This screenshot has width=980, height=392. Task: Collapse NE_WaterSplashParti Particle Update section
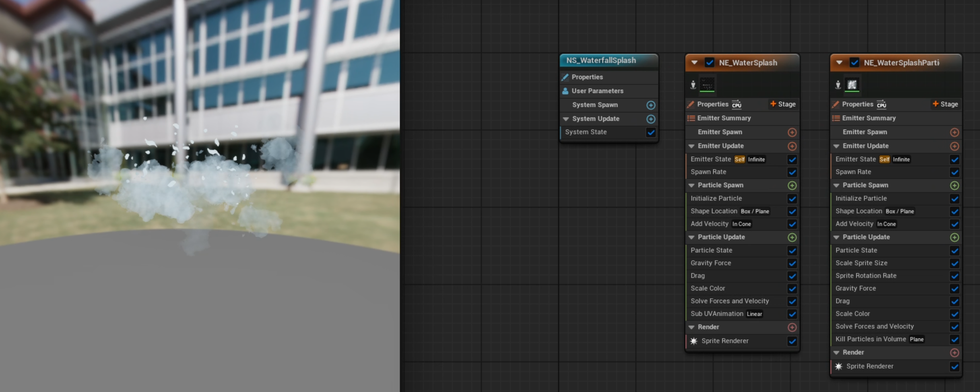836,237
